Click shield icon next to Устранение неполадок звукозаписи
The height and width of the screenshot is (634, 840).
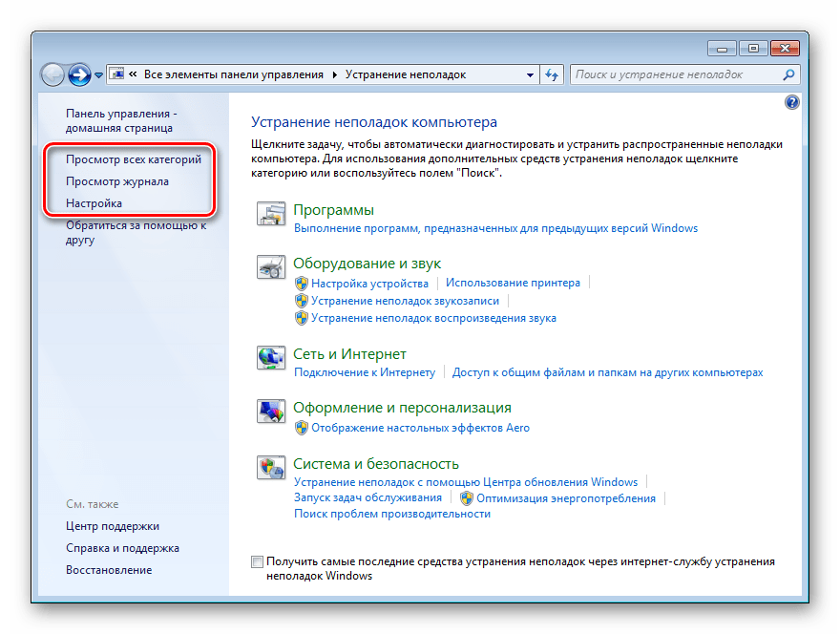pos(301,301)
